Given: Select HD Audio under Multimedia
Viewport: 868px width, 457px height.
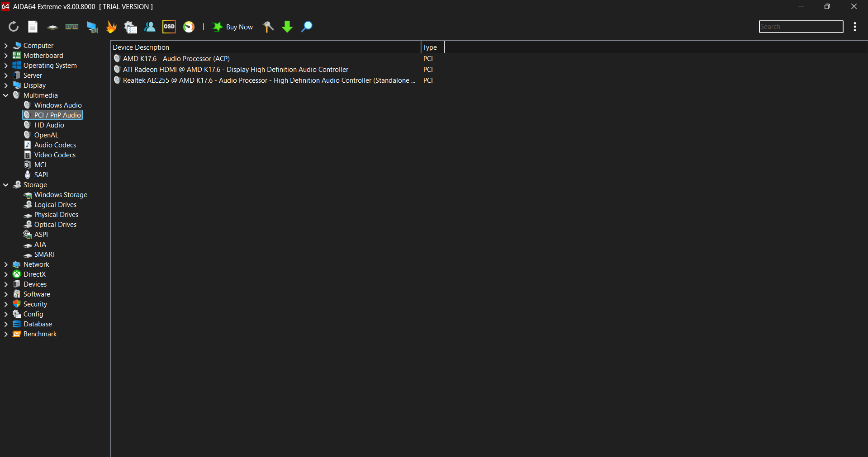Looking at the screenshot, I should [x=49, y=125].
